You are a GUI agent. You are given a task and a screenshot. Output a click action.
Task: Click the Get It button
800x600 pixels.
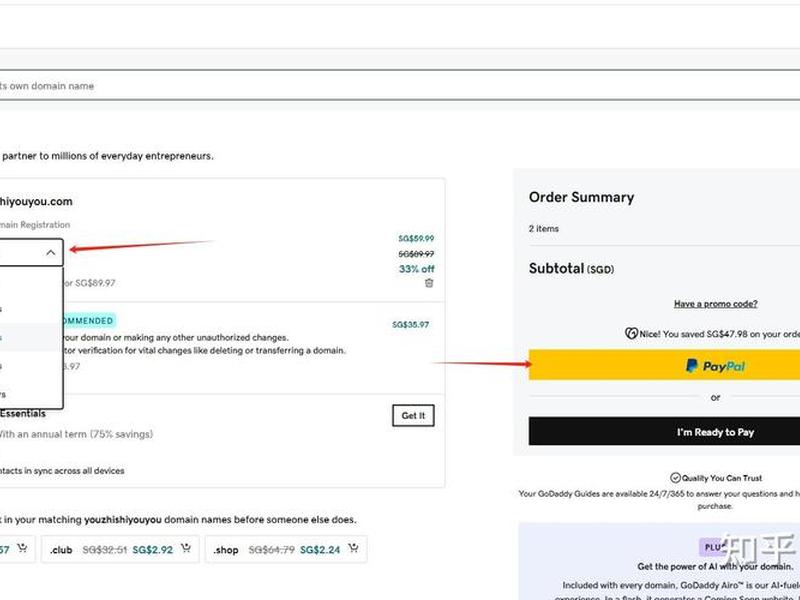tap(413, 416)
